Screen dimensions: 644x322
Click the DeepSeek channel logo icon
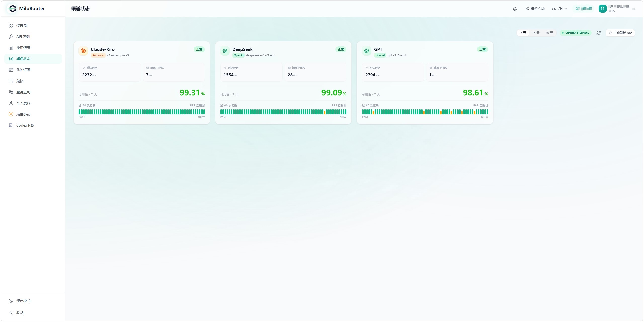click(225, 51)
